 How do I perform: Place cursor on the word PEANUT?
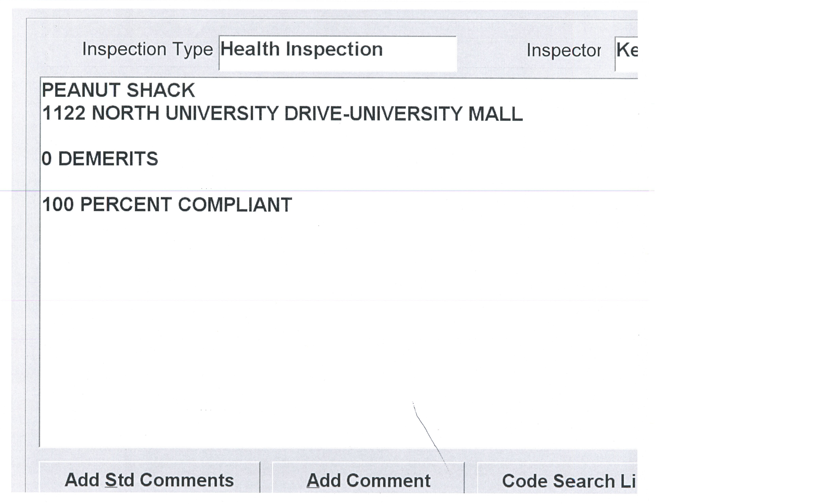81,90
